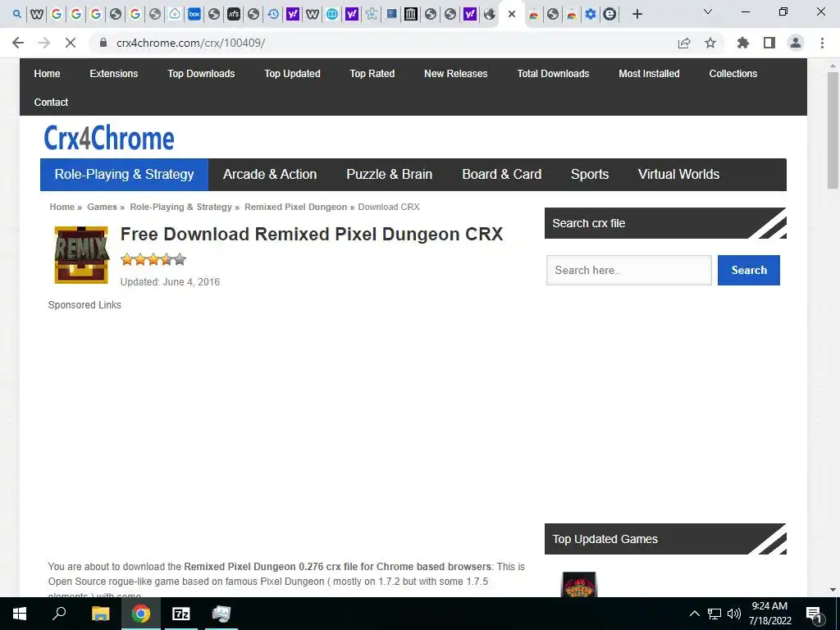Click the blue Search button
Viewport: 840px width, 630px height.
748,270
